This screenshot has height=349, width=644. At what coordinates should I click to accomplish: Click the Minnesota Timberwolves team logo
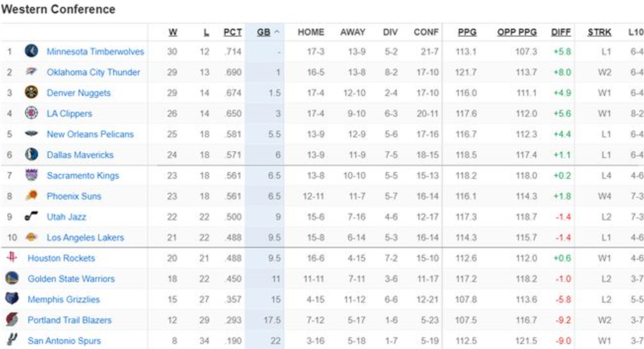click(x=31, y=51)
